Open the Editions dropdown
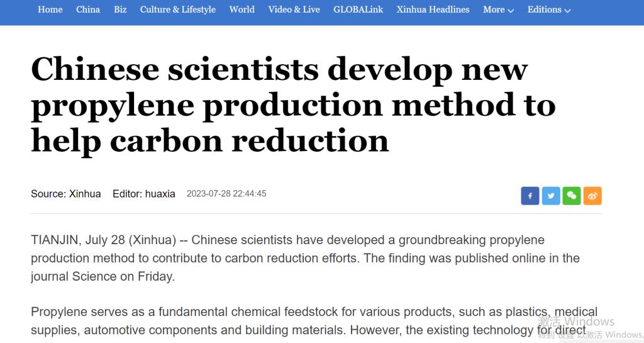Viewport: 644px width, 343px height. 549,9
